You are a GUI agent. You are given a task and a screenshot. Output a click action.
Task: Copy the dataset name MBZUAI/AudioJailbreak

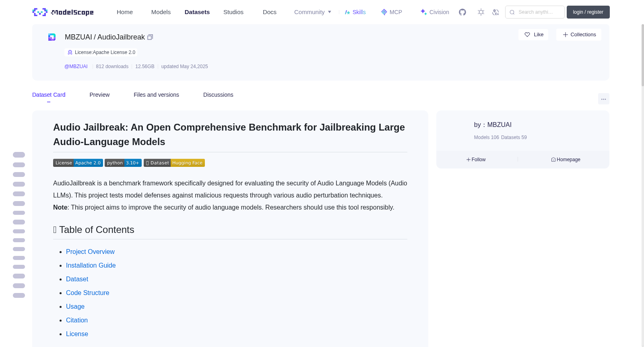tap(150, 37)
